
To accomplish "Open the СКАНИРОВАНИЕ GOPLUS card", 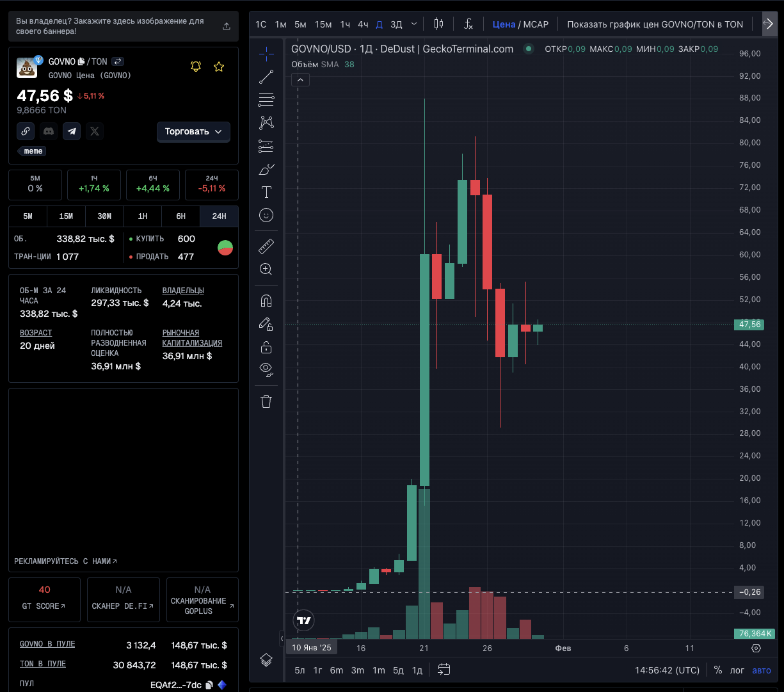I will [202, 600].
